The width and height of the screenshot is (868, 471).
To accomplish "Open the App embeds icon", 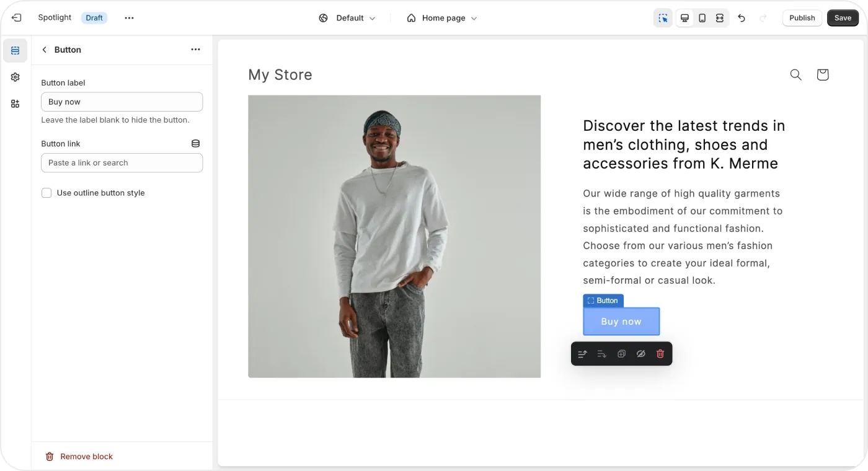I will 15,104.
